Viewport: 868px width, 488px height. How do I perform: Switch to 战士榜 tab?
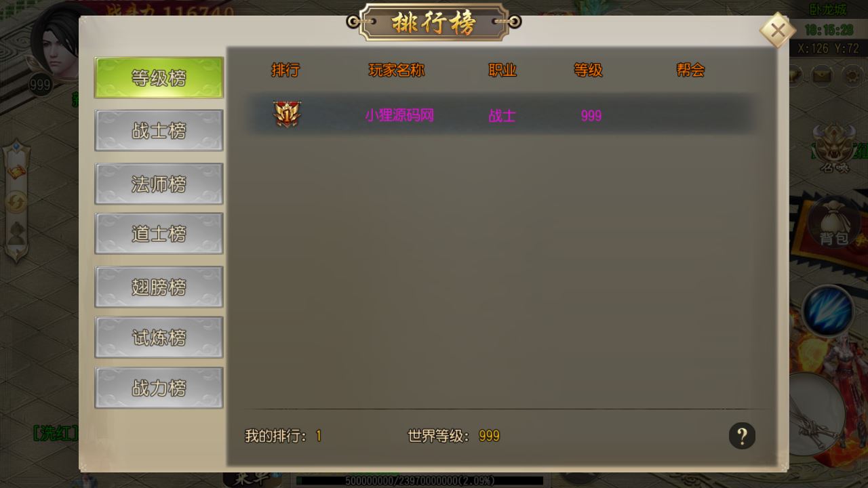(x=159, y=130)
